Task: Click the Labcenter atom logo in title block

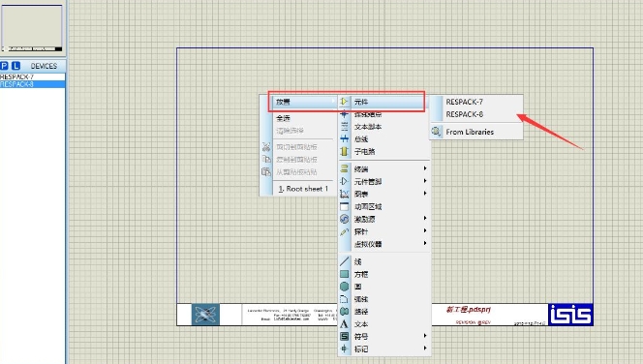Action: (x=205, y=315)
